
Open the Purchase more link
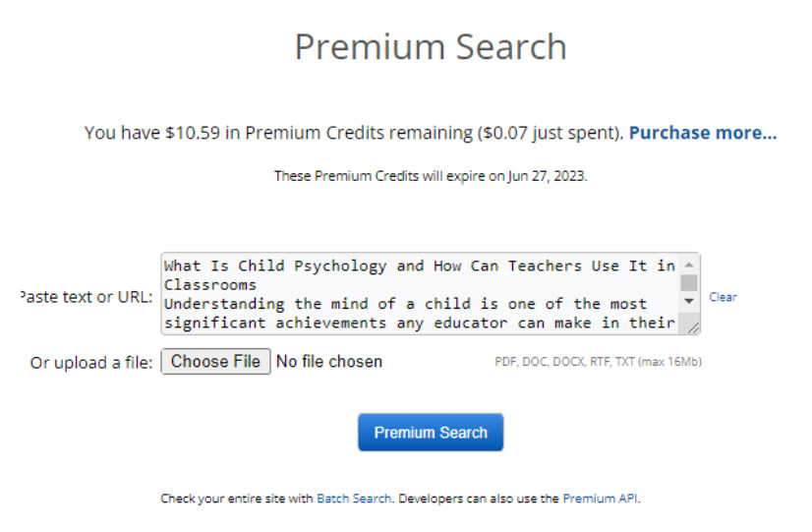(x=703, y=133)
